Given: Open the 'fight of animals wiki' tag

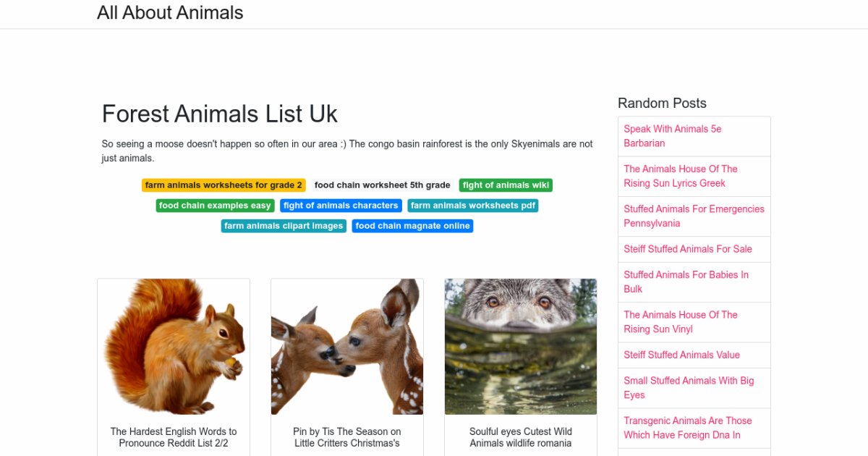Looking at the screenshot, I should tap(506, 185).
